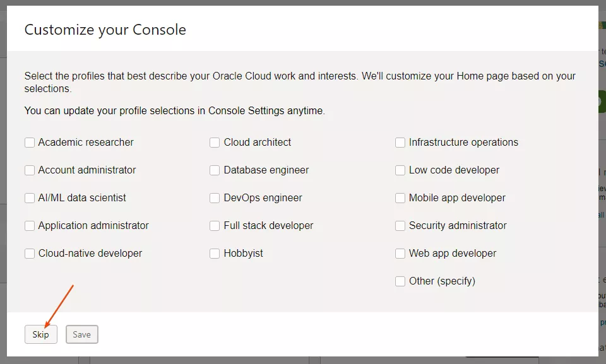
Task: Click the Customize your Console heading
Action: tap(105, 30)
